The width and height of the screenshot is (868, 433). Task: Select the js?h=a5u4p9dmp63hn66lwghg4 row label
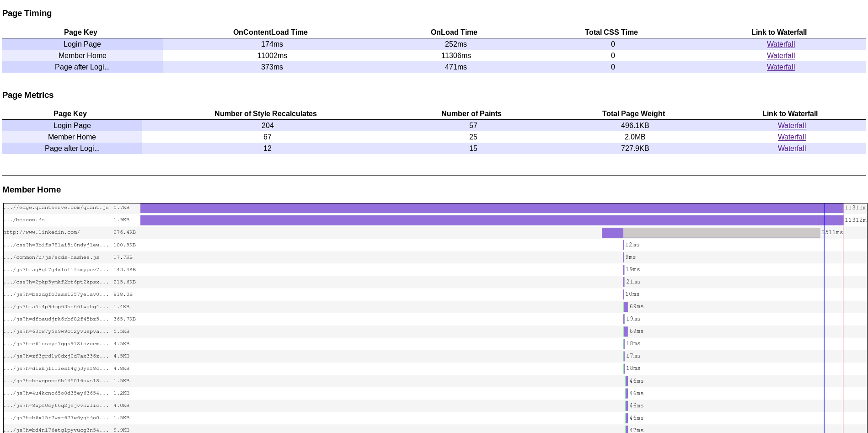pyautogui.click(x=56, y=307)
